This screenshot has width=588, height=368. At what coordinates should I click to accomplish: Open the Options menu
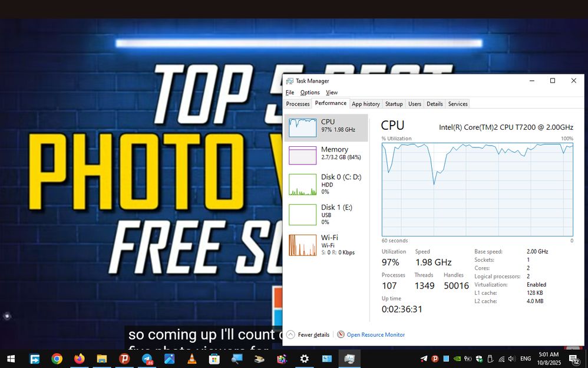pyautogui.click(x=310, y=93)
